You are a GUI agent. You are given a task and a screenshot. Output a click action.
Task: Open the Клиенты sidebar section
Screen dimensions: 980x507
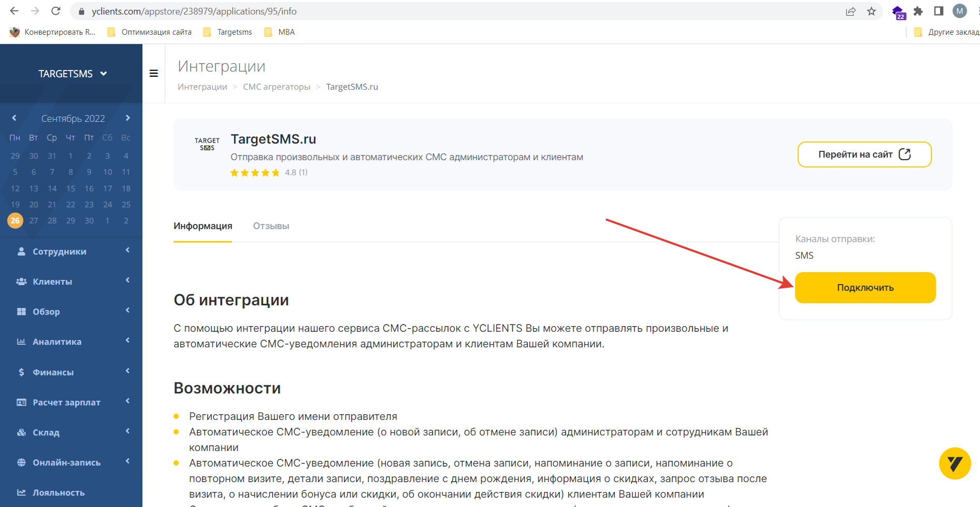pyautogui.click(x=71, y=281)
